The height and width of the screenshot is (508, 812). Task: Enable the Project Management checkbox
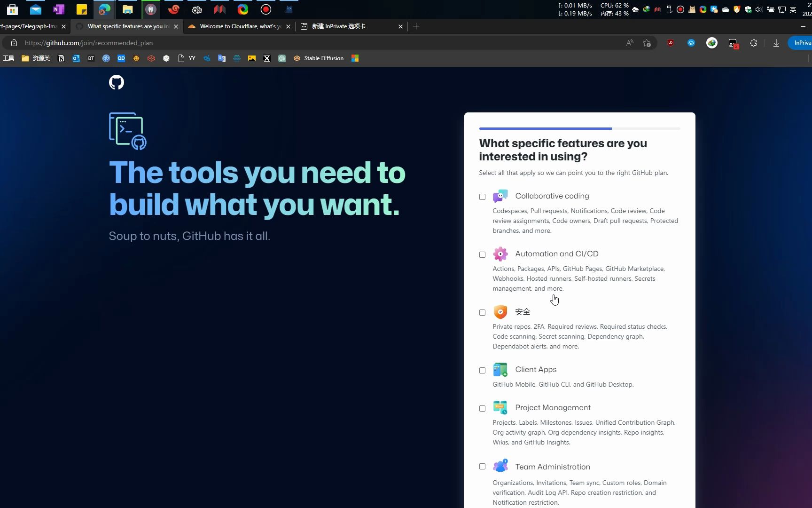(x=482, y=408)
